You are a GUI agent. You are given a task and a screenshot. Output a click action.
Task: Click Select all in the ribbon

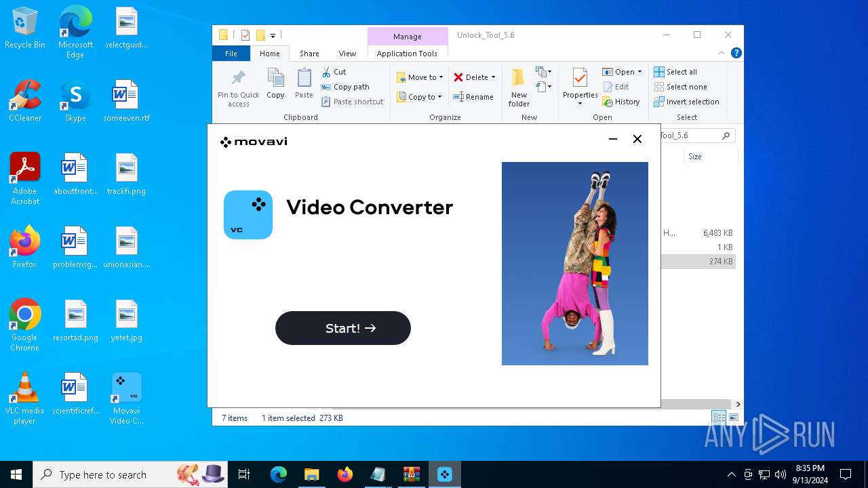(675, 72)
